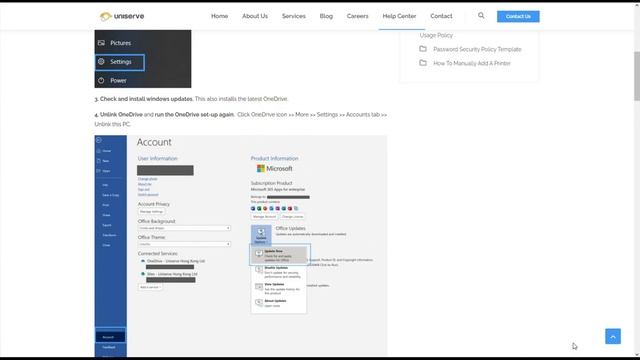Click the highlighted Account item in blue sidebar
The height and width of the screenshot is (360, 640).
pos(111,337)
